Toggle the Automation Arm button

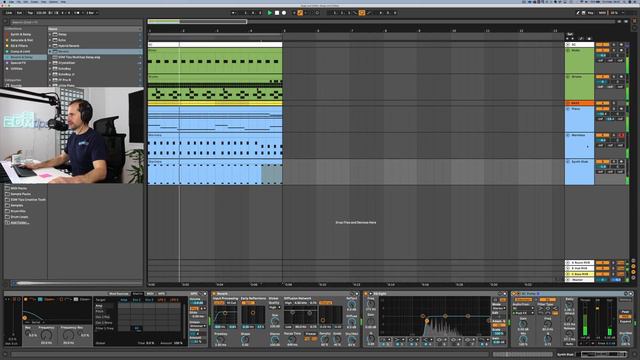pos(300,13)
